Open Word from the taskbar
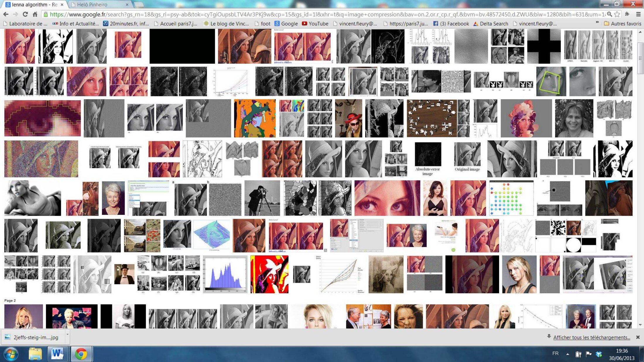644x362 pixels. (x=57, y=354)
